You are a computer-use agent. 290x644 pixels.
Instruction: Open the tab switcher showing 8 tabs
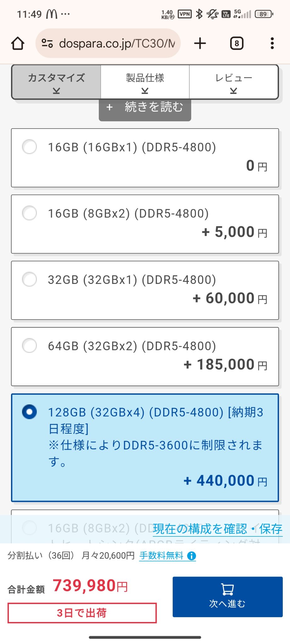[237, 43]
